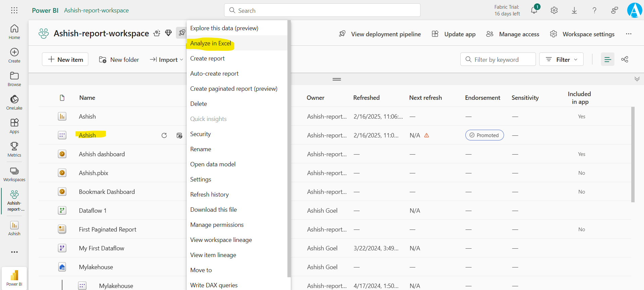The height and width of the screenshot is (290, 644).
Task: Expand the Import dropdown
Action: (167, 59)
